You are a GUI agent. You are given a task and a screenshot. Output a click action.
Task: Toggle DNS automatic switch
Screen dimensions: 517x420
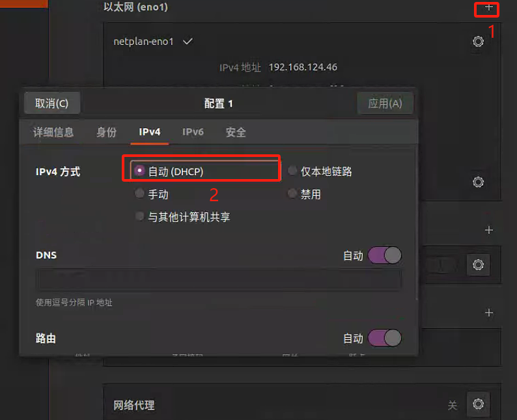(384, 255)
